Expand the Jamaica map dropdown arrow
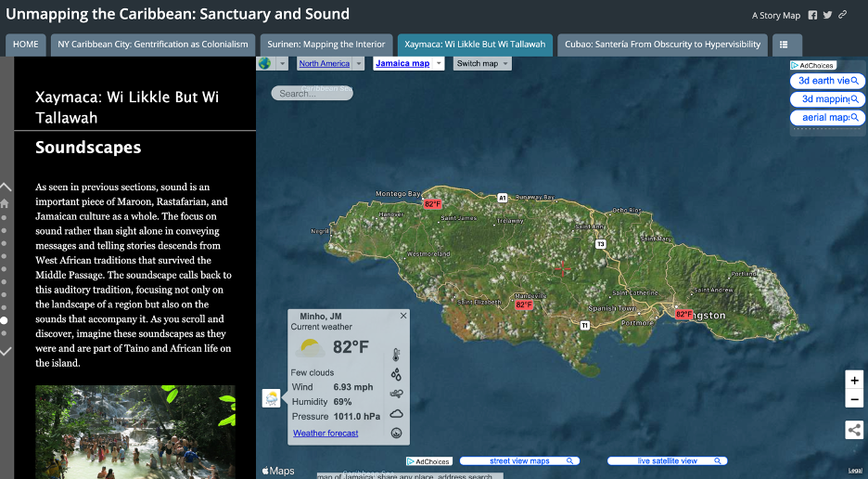 pos(439,63)
